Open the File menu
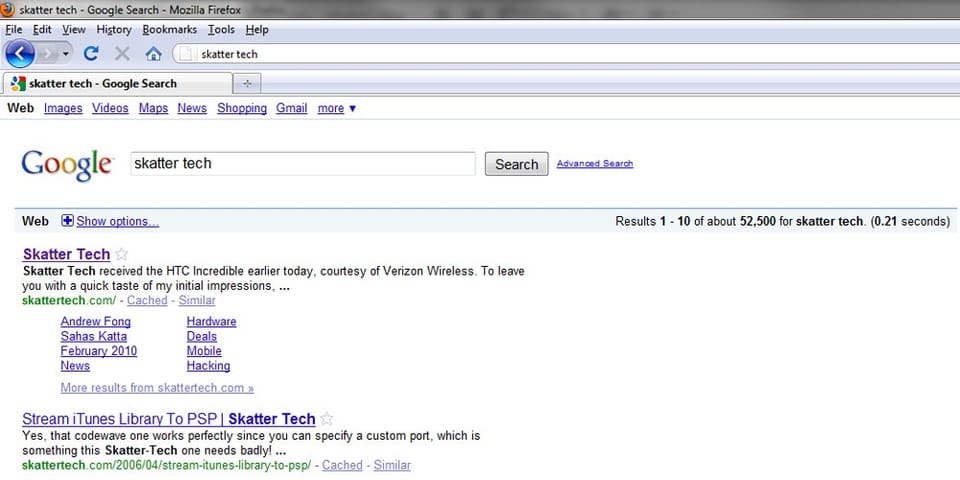This screenshot has height=480, width=960. tap(13, 29)
